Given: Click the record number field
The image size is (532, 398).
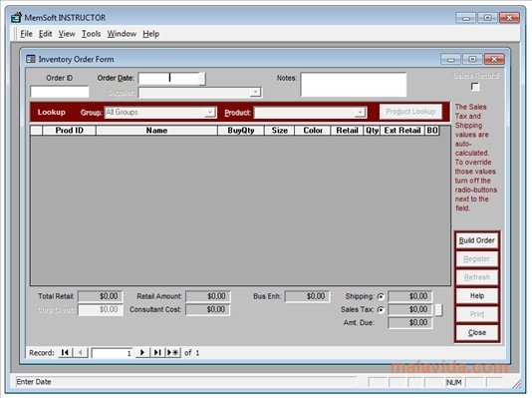Looking at the screenshot, I should (112, 353).
